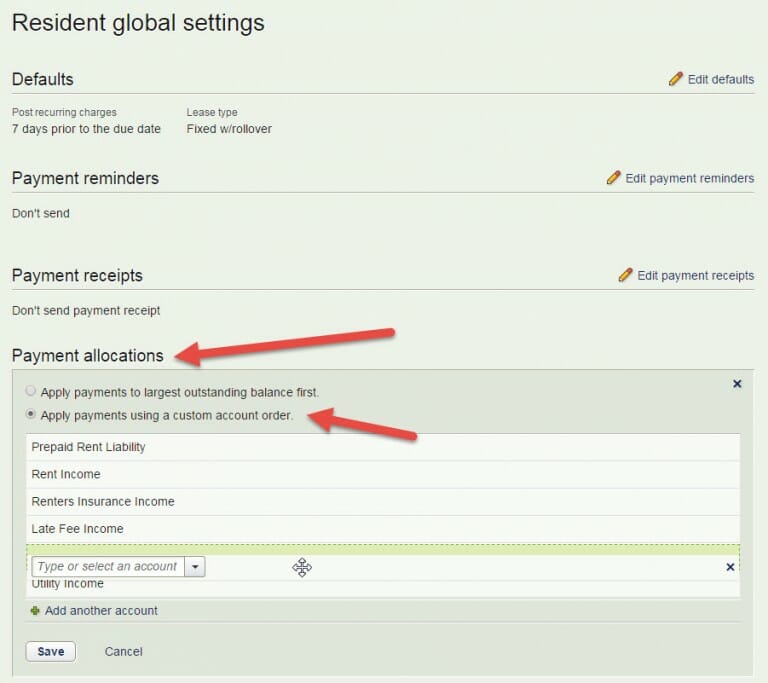Open the account selection dropdown arrow
Screen dimensions: 768x683
point(195,567)
